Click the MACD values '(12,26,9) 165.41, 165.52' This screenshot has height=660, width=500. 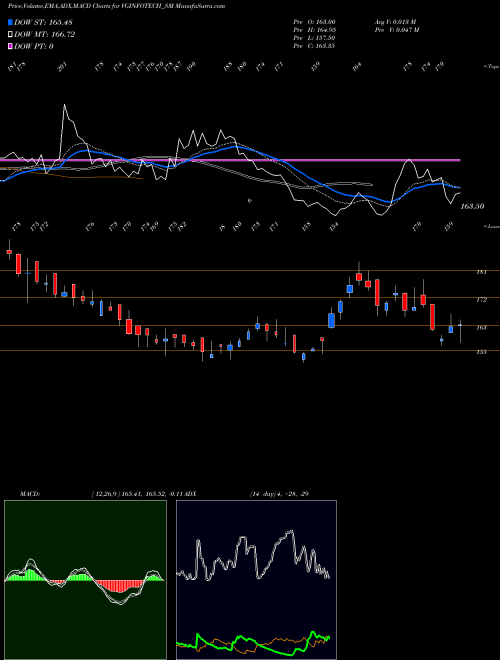pos(129,494)
